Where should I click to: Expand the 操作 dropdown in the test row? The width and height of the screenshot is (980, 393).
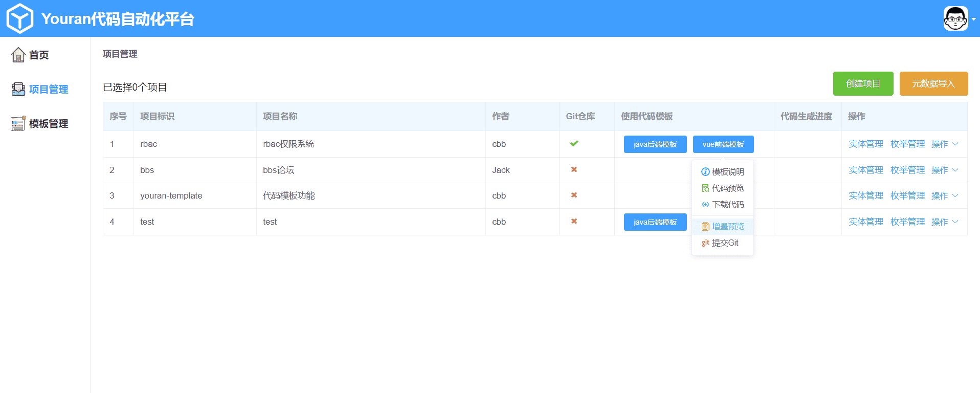pyautogui.click(x=945, y=222)
